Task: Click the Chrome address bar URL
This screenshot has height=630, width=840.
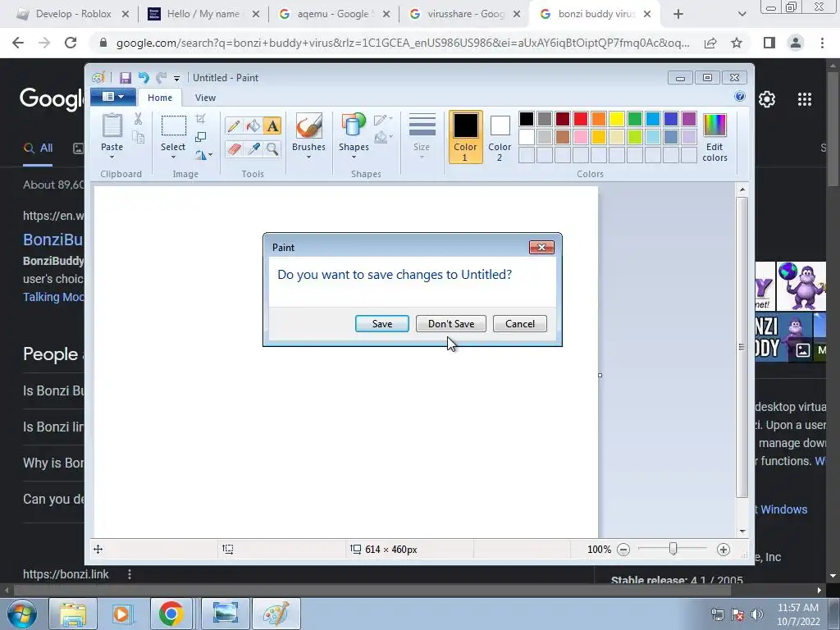Action: pos(402,43)
